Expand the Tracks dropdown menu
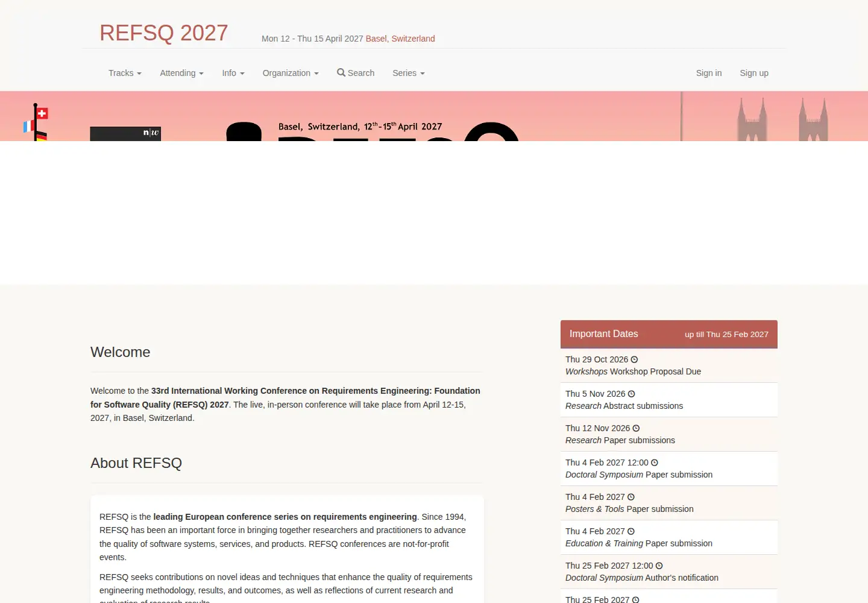The width and height of the screenshot is (868, 603). [x=125, y=73]
